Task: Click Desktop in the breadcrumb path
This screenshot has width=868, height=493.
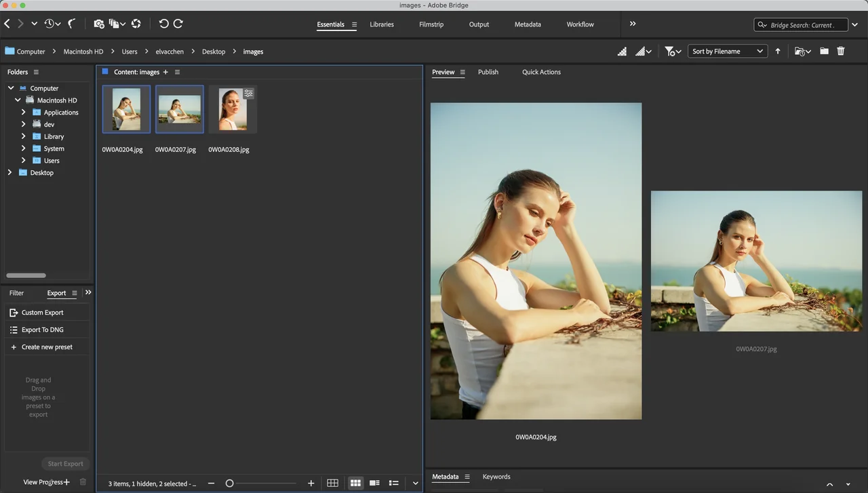Action: click(214, 52)
